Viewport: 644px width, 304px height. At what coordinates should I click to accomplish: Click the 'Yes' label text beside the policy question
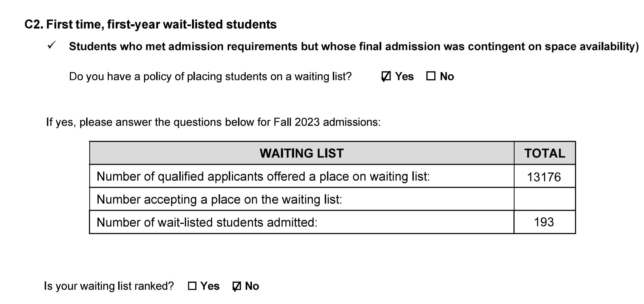click(x=404, y=76)
